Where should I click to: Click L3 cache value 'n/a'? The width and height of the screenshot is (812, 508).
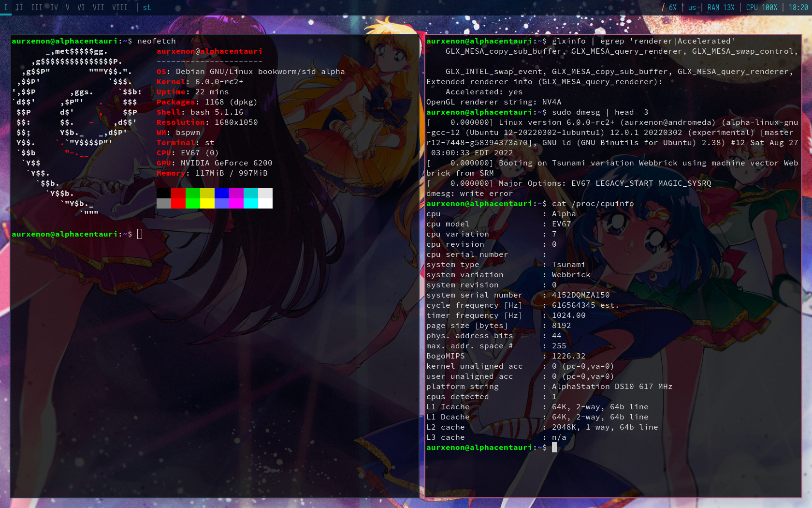tap(559, 437)
